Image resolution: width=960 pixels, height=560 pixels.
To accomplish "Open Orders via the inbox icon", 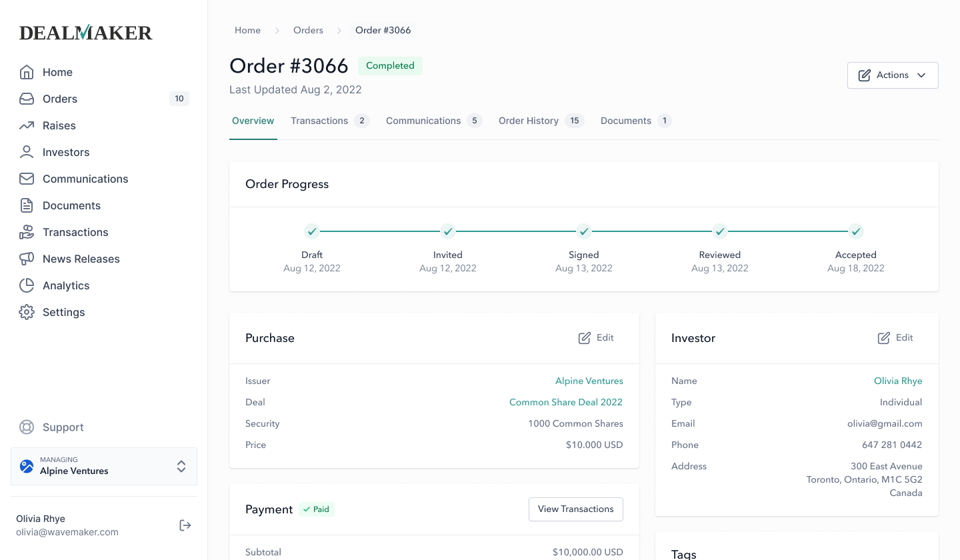I will [27, 99].
